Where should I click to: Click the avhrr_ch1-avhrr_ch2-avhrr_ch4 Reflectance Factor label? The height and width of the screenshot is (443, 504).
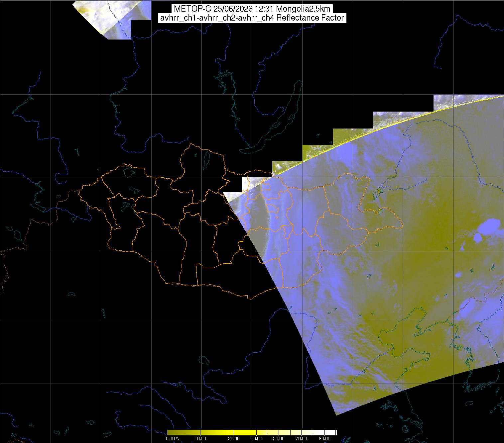click(x=252, y=18)
